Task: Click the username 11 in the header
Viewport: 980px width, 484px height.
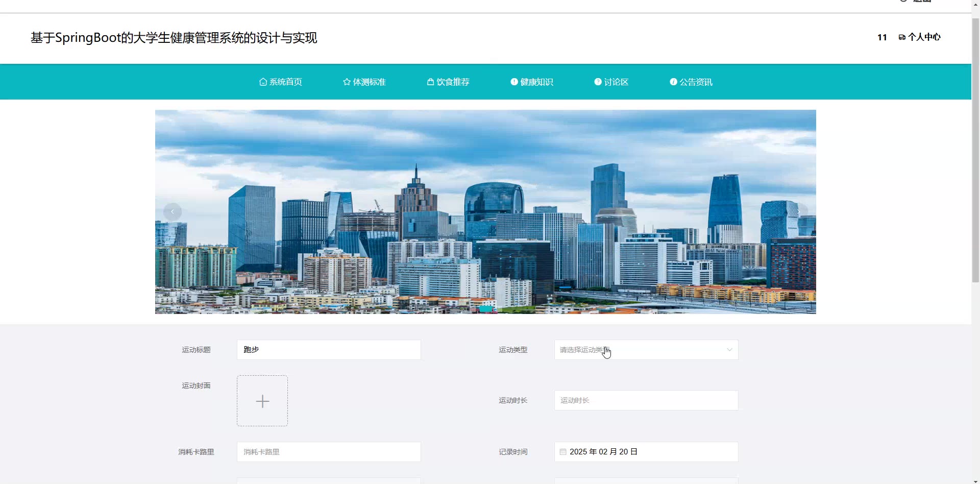Action: pos(882,37)
